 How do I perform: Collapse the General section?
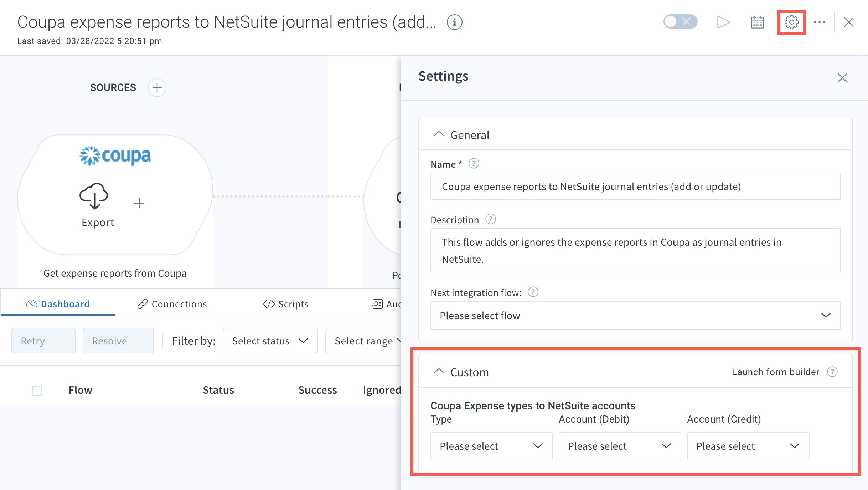[439, 135]
